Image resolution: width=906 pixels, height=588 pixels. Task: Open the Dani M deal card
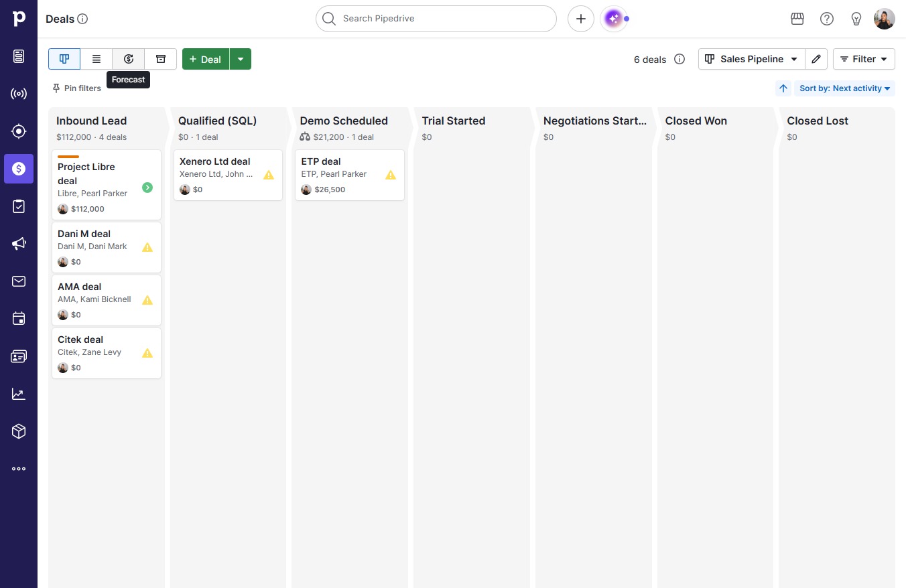(107, 248)
